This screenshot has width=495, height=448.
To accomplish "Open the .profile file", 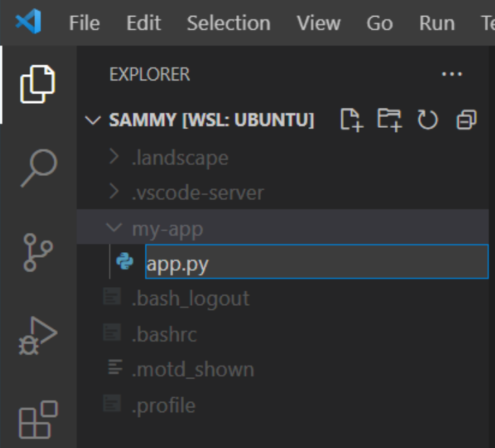I will (x=163, y=405).
